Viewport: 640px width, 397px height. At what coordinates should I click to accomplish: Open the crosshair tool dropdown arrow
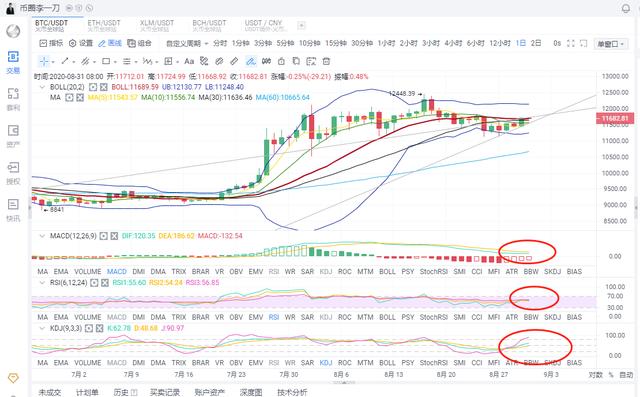tap(53, 62)
